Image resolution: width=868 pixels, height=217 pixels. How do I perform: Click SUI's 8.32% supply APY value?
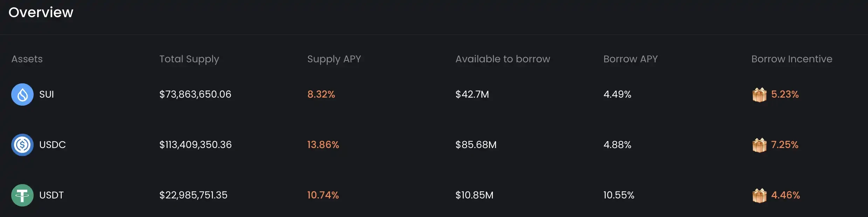pyautogui.click(x=321, y=94)
